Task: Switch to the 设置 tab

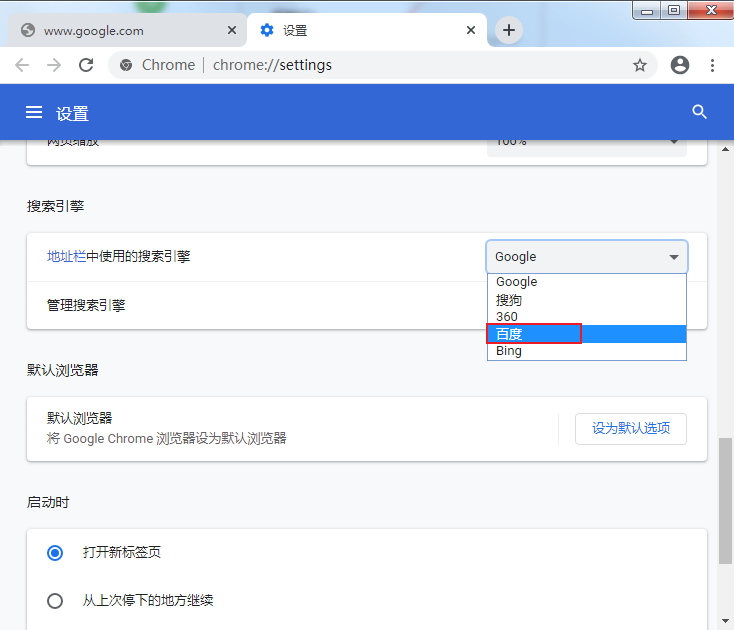Action: [367, 30]
